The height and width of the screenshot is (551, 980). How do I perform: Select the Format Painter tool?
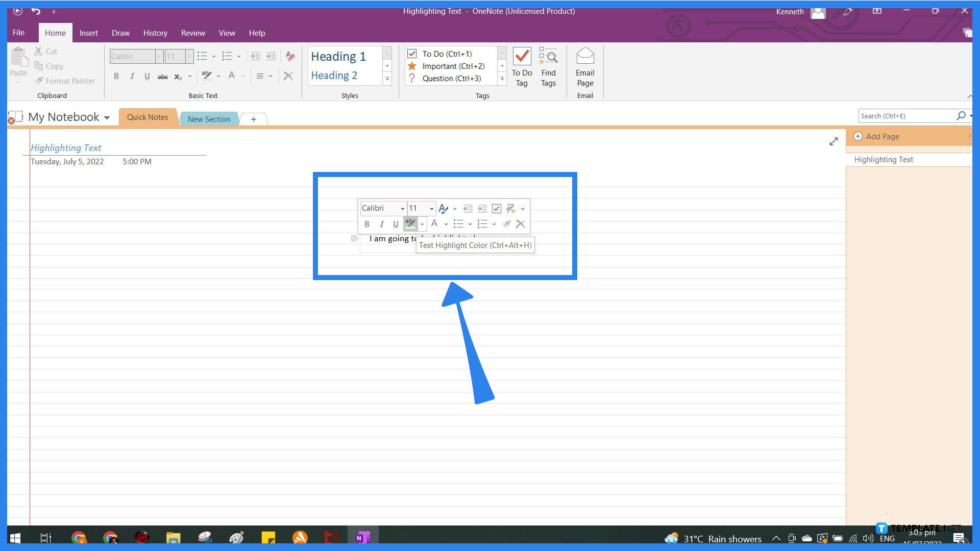65,81
